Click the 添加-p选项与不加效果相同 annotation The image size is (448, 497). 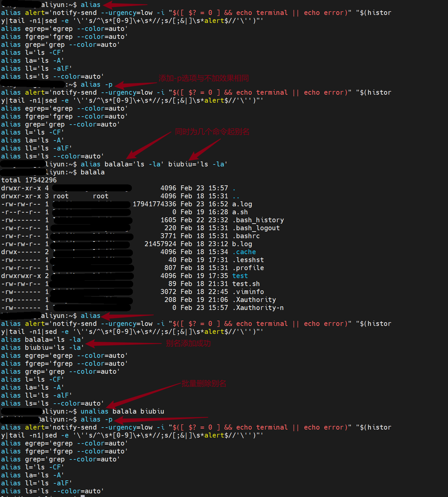pos(204,78)
